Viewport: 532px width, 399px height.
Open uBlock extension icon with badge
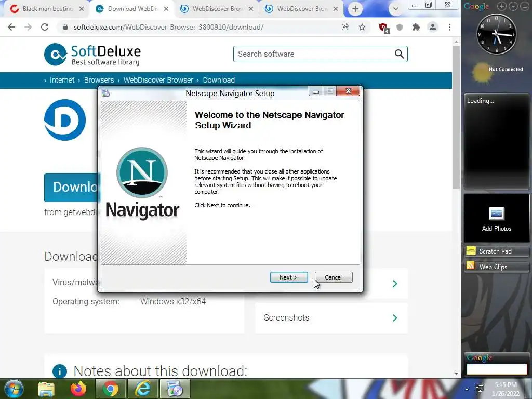(384, 28)
